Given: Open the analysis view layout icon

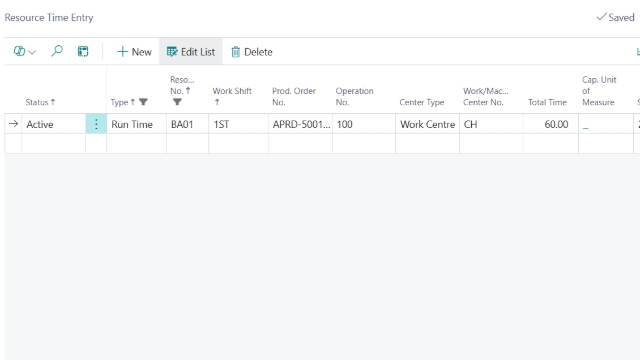Looking at the screenshot, I should tap(83, 51).
